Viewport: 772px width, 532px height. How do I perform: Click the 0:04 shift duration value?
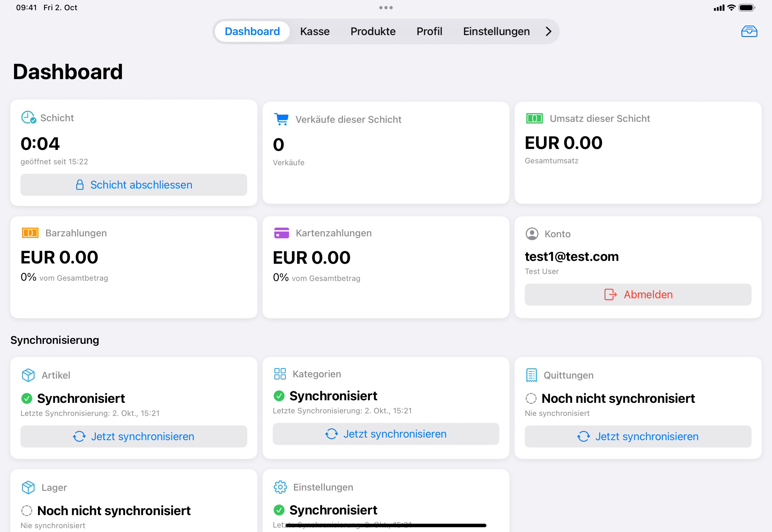pos(40,144)
